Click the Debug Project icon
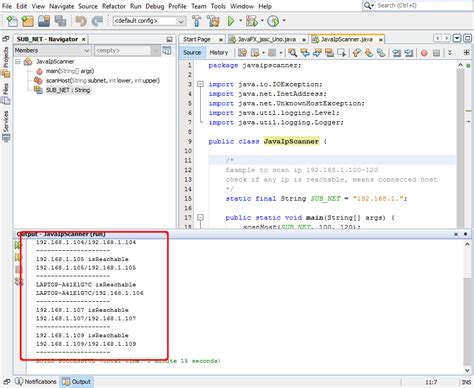Image resolution: width=474 pixels, height=388 pixels. coord(252,21)
